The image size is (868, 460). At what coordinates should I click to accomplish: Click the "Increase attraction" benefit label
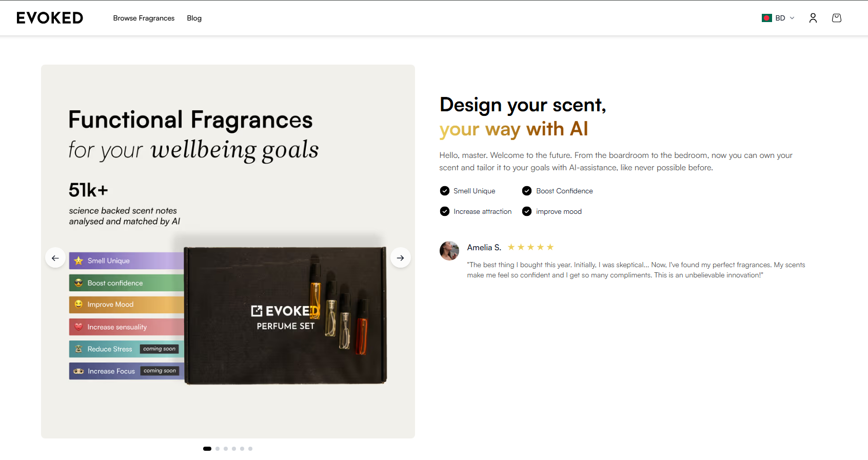tap(482, 211)
